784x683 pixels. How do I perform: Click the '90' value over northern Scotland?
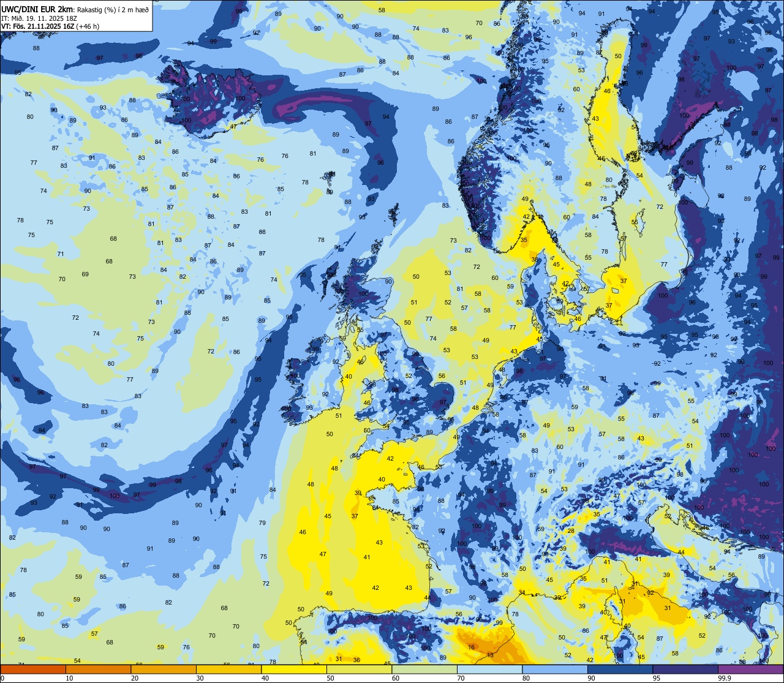(389, 281)
